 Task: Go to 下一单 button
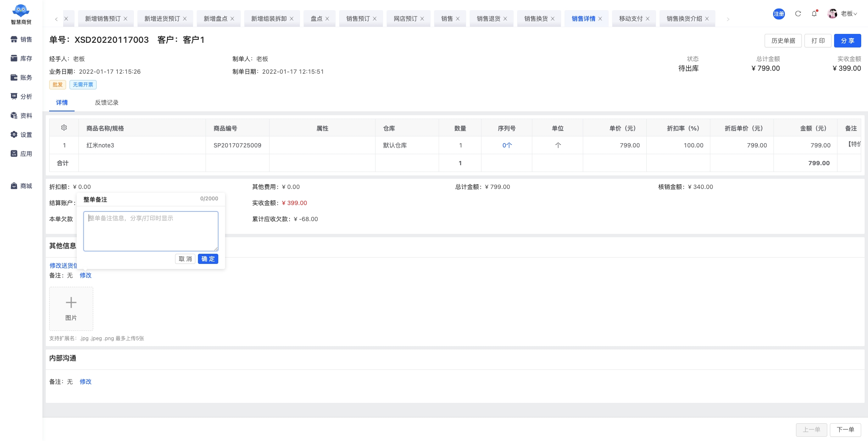pyautogui.click(x=846, y=430)
